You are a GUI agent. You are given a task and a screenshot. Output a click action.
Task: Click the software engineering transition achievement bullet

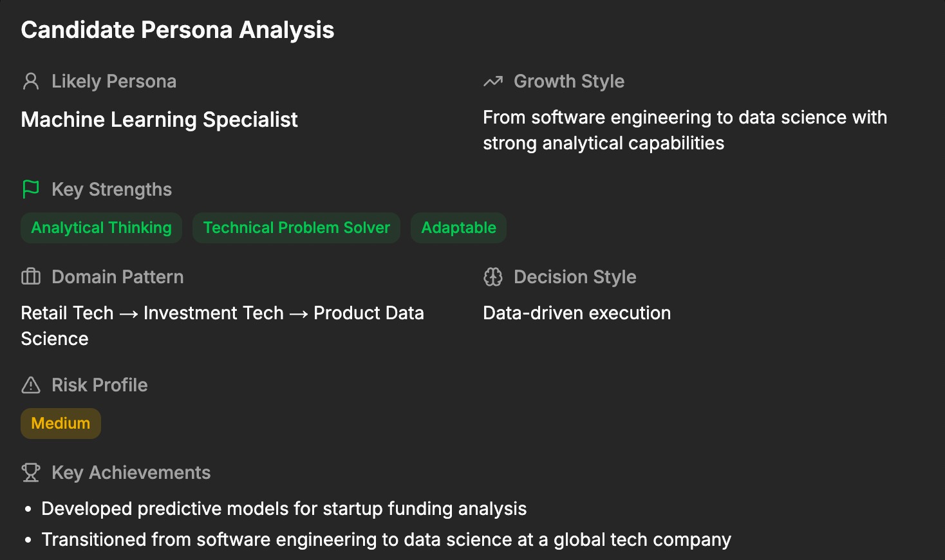pos(386,539)
